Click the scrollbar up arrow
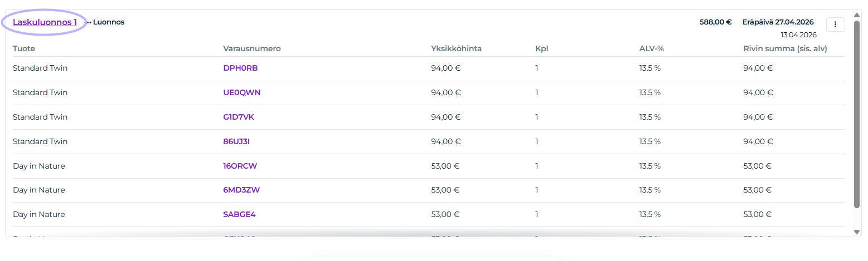This screenshot has height=261, width=868. click(857, 15)
